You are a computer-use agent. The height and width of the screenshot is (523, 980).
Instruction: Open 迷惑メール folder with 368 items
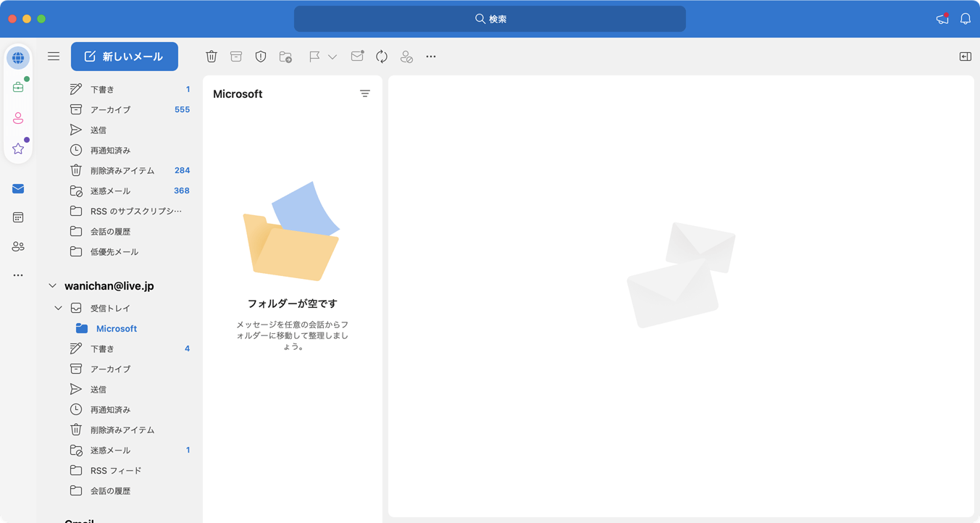122,191
